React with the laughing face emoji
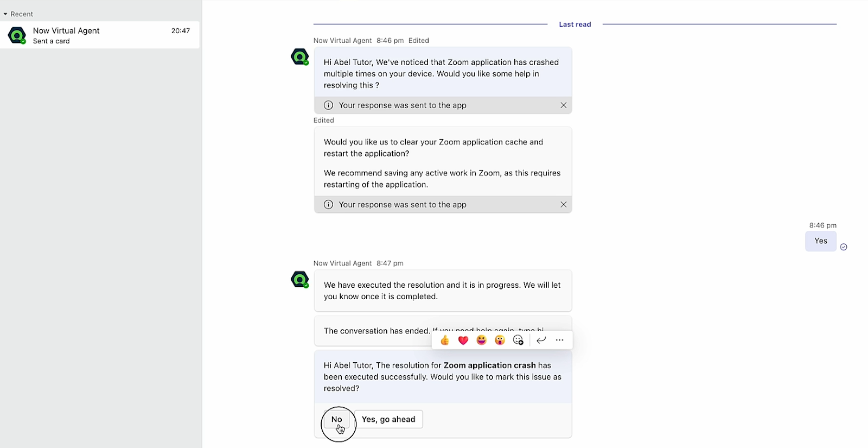The width and height of the screenshot is (868, 448). [482, 340]
